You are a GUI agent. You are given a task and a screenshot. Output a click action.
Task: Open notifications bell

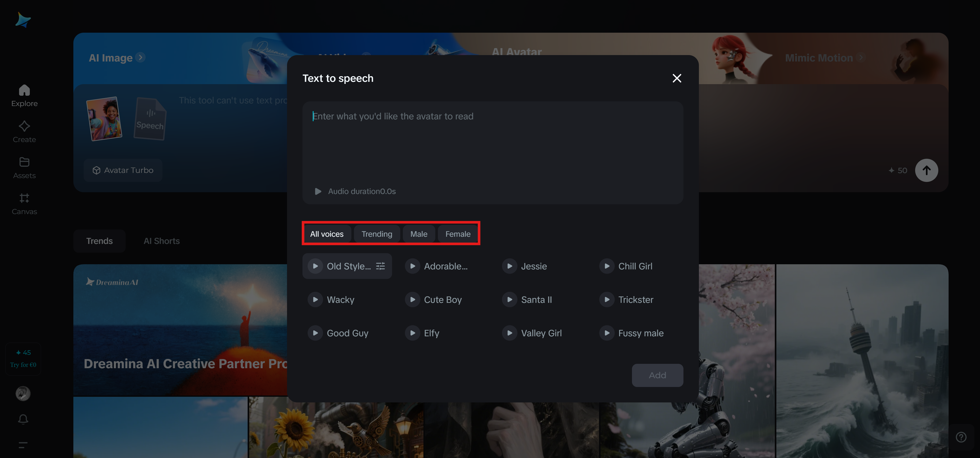pyautogui.click(x=23, y=419)
